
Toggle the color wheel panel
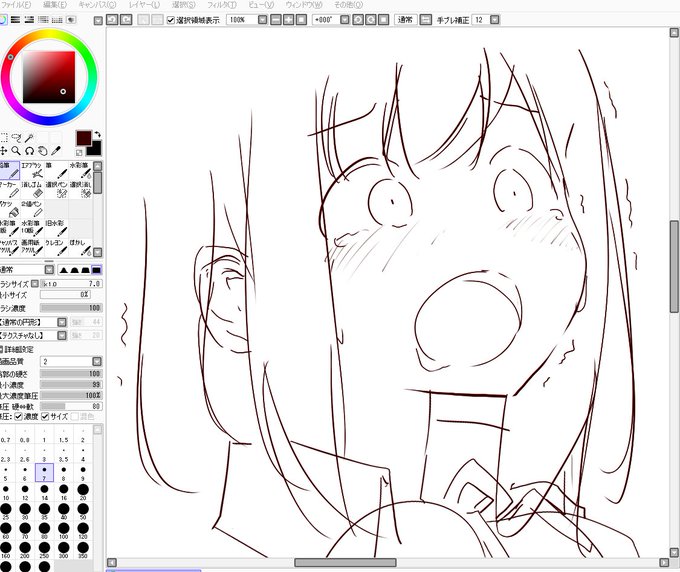click(x=3, y=20)
